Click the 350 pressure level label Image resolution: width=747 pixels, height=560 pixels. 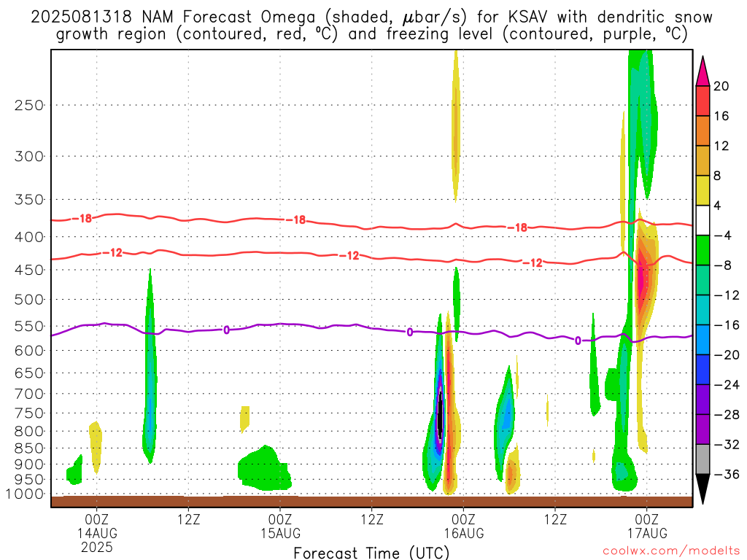coord(29,200)
